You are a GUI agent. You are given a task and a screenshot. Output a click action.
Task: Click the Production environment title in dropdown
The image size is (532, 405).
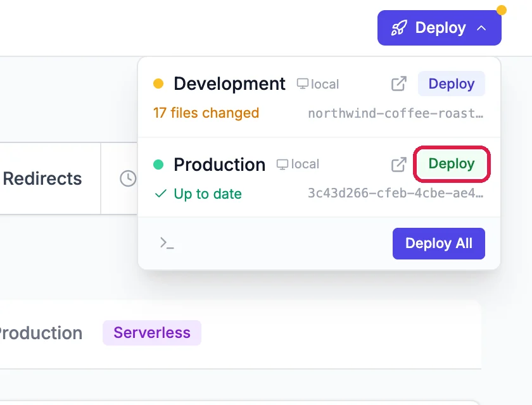point(220,165)
